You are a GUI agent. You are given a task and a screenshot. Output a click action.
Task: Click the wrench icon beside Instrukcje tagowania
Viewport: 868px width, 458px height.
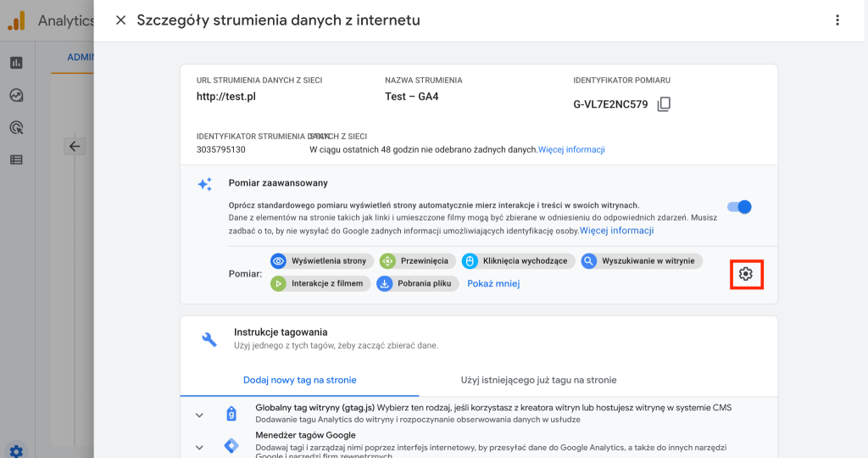coord(209,339)
